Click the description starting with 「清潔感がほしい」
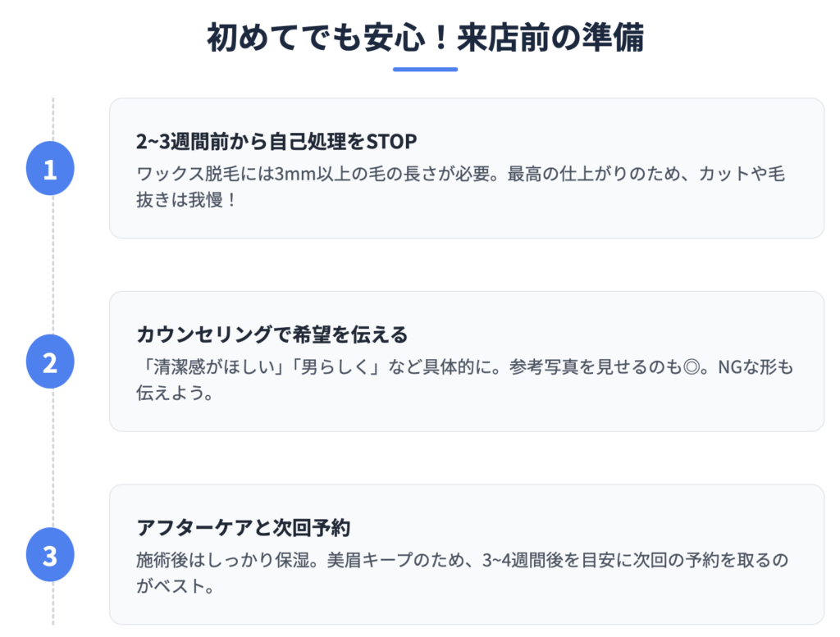This screenshot has height=637, width=840. [464, 380]
